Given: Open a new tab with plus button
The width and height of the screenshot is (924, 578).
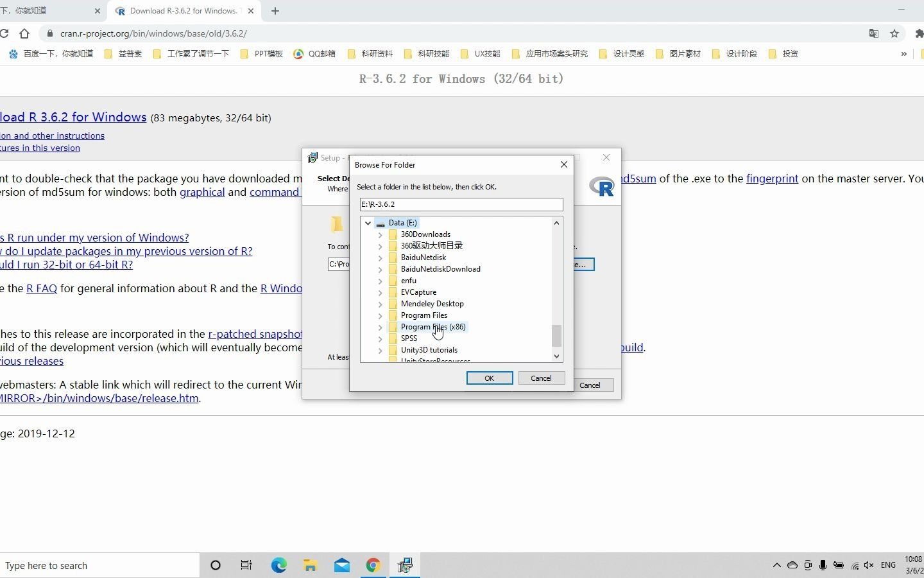Looking at the screenshot, I should [x=275, y=11].
